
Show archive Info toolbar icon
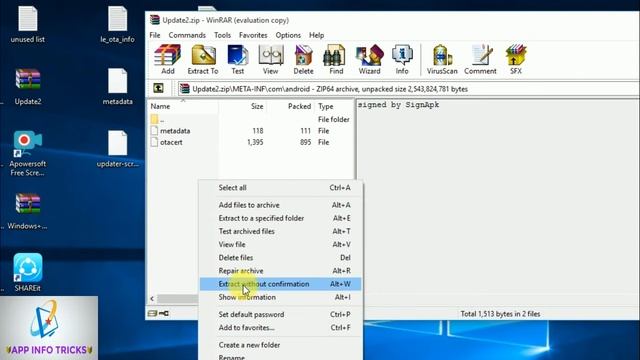point(402,60)
